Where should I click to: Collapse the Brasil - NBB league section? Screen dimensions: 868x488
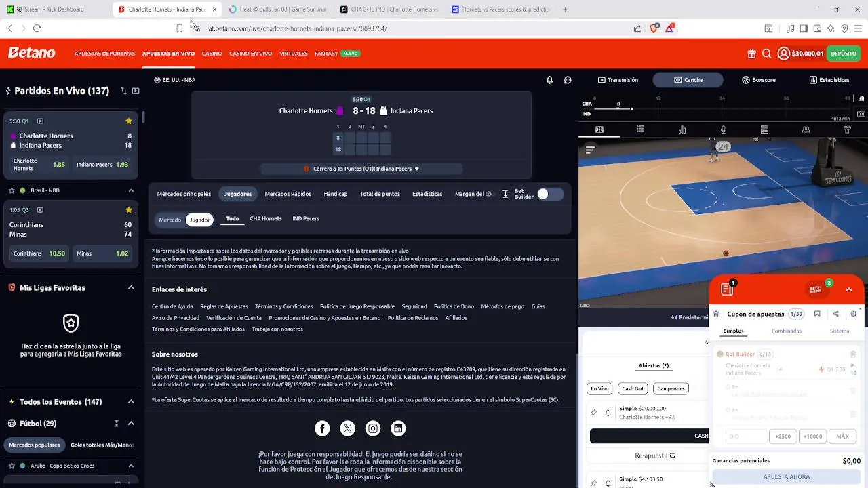coord(131,190)
